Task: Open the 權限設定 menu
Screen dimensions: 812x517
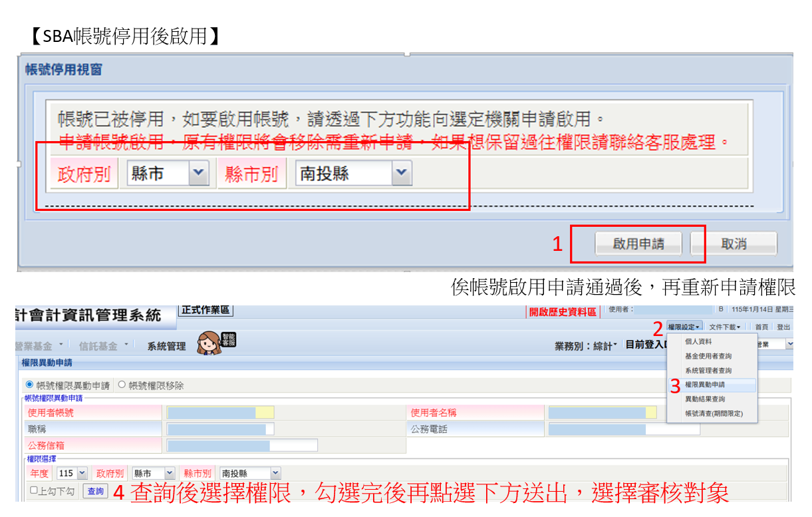Action: [x=684, y=327]
